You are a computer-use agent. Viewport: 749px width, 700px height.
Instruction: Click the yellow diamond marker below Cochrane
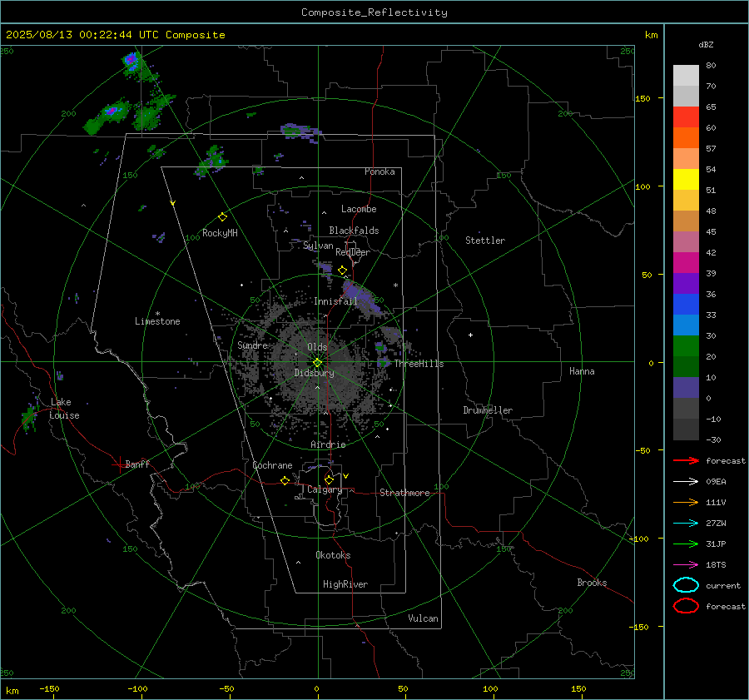[x=285, y=480]
